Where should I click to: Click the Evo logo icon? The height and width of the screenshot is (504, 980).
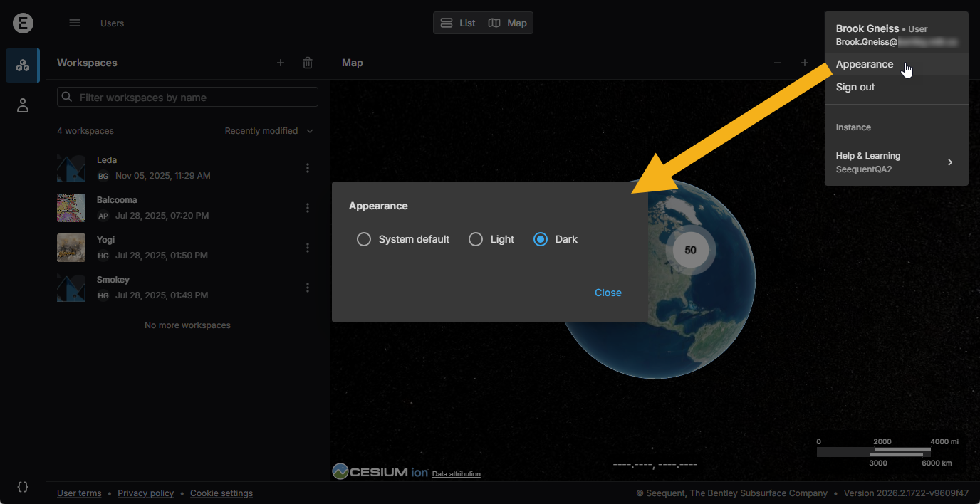coord(23,23)
